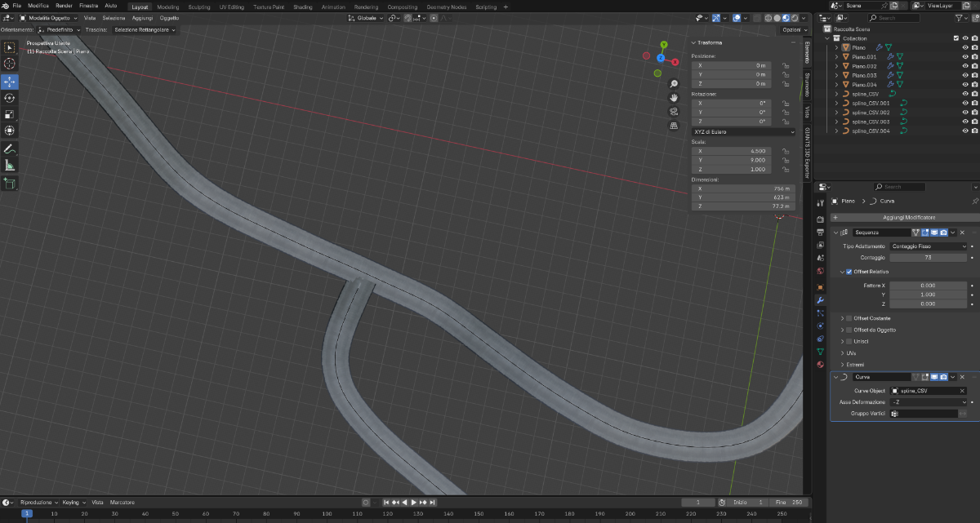Click the Conteggio value field
The width and height of the screenshot is (980, 523).
coord(929,258)
